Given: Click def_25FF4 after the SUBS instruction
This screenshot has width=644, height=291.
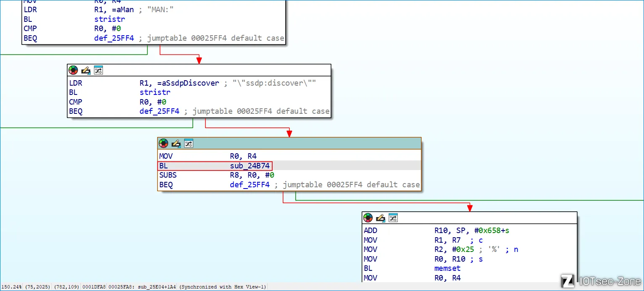Looking at the screenshot, I should (250, 185).
